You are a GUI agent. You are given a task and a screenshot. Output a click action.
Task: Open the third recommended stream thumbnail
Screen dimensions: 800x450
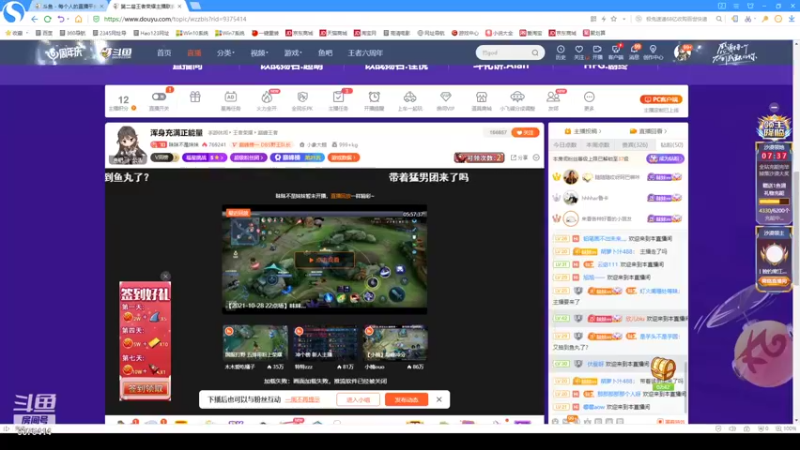coord(395,342)
